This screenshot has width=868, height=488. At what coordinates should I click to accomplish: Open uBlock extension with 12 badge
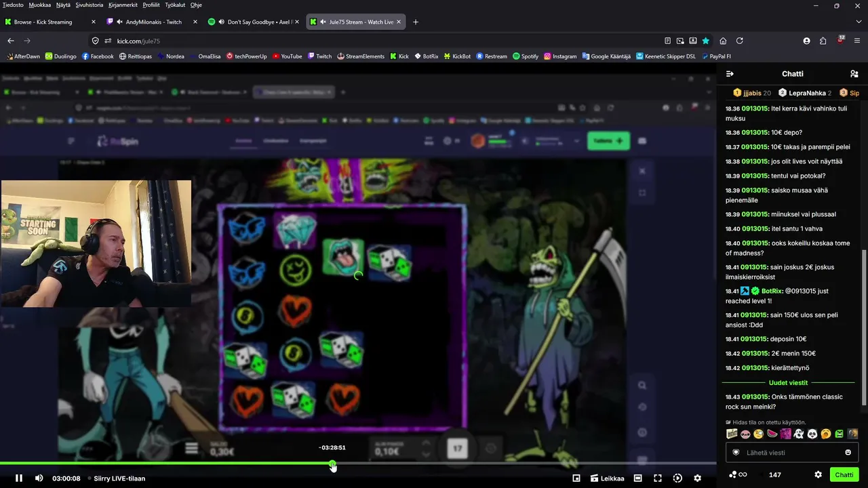tap(840, 40)
